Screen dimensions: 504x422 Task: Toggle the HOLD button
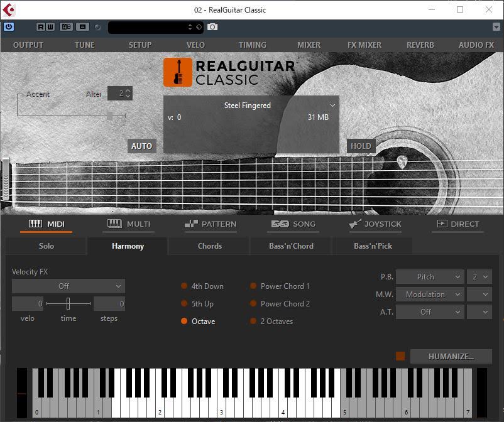coord(361,146)
